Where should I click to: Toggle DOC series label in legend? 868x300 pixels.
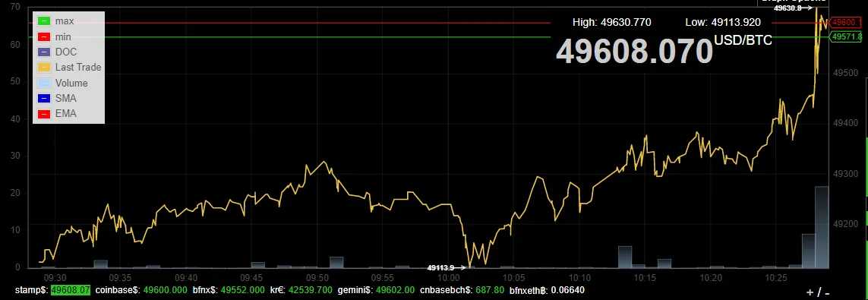click(x=66, y=52)
